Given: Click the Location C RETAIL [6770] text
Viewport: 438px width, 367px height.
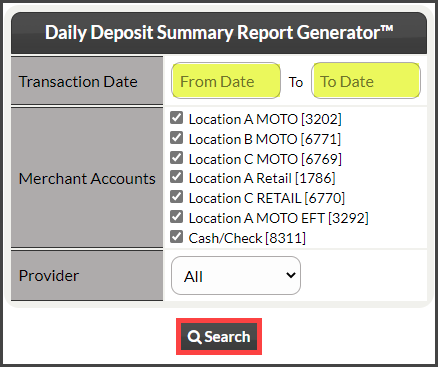Looking at the screenshot, I should point(267,198).
